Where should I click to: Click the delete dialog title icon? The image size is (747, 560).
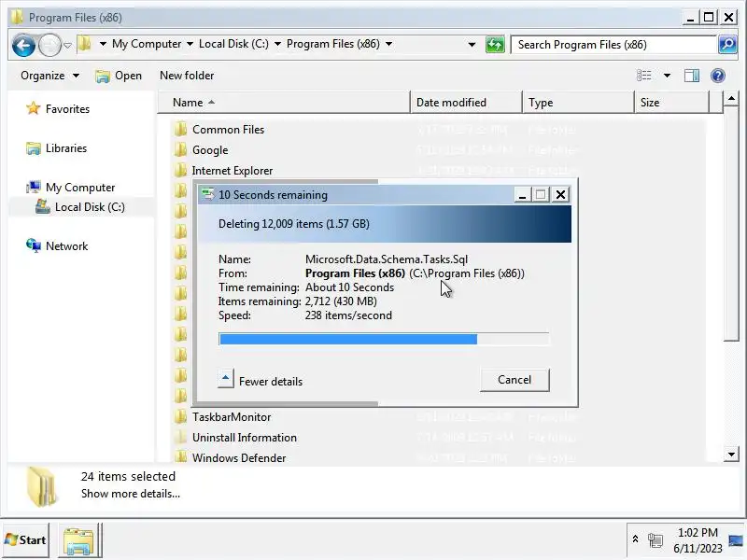(207, 194)
